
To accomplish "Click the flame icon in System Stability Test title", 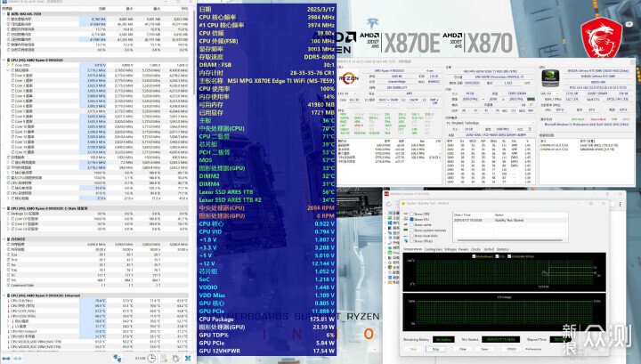I will [403, 204].
